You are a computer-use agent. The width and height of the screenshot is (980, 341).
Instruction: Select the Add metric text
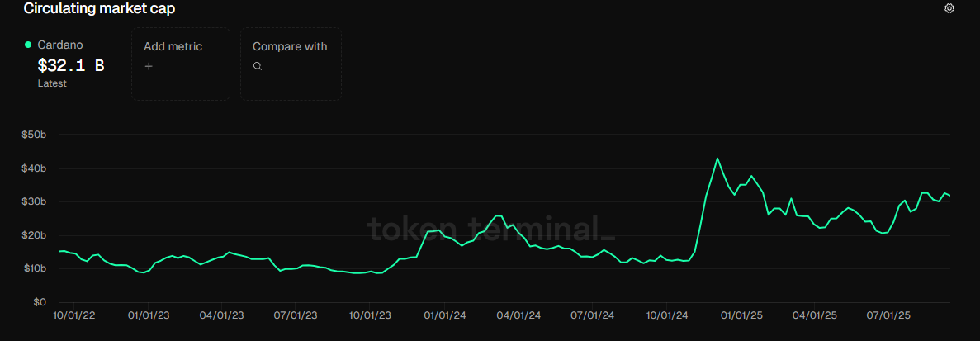tap(173, 47)
